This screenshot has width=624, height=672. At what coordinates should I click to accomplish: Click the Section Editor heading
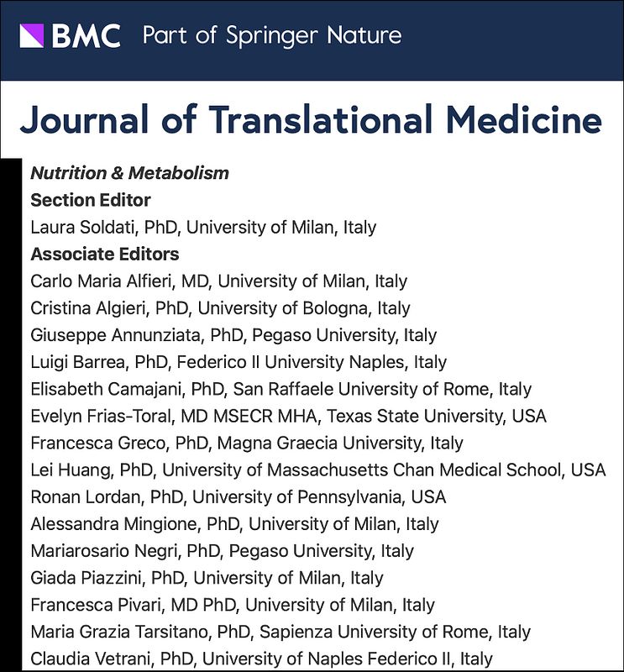click(91, 200)
